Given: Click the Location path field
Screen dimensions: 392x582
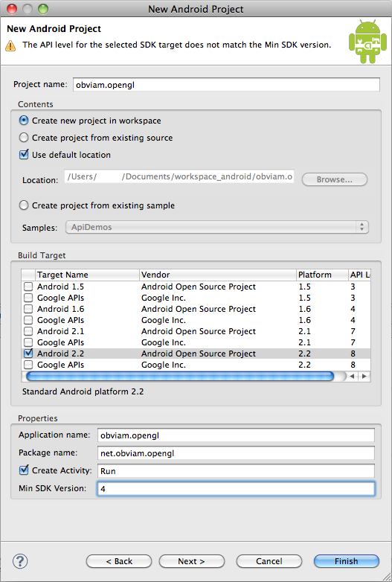Looking at the screenshot, I should click(179, 176).
